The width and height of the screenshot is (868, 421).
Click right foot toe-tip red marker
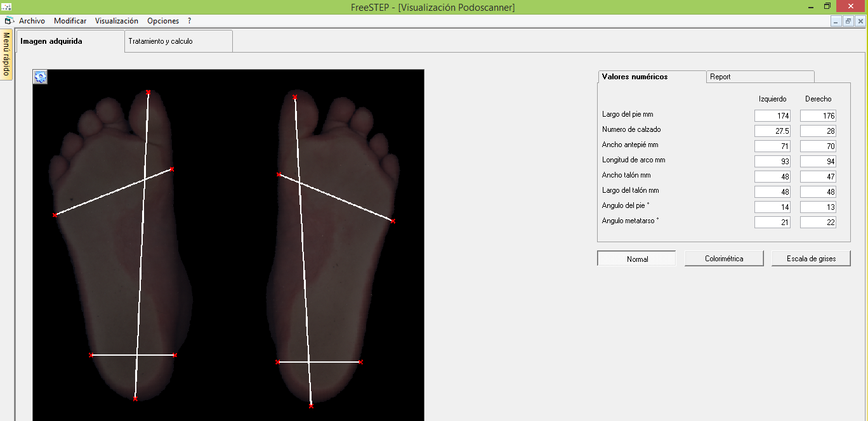point(295,97)
